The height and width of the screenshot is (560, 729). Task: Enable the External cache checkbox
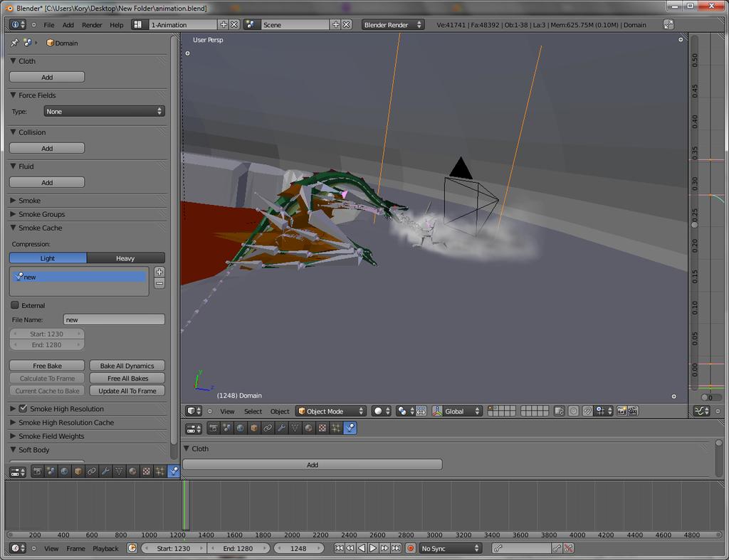click(x=15, y=305)
